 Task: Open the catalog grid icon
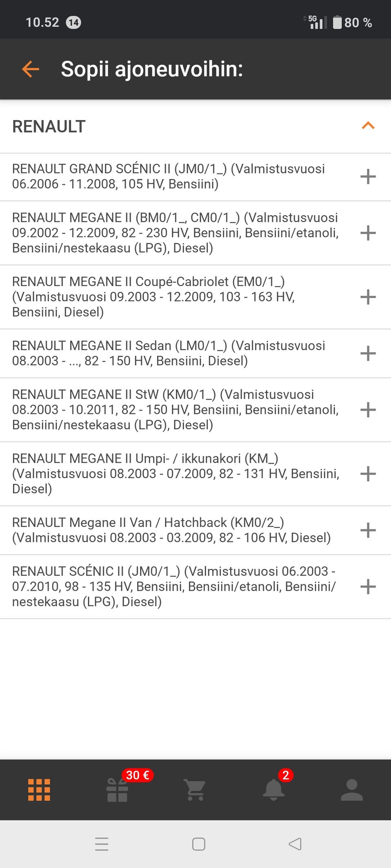39,790
